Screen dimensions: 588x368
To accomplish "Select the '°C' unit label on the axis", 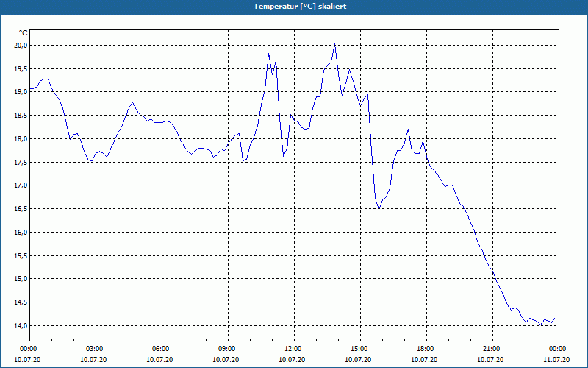I will (23, 33).
